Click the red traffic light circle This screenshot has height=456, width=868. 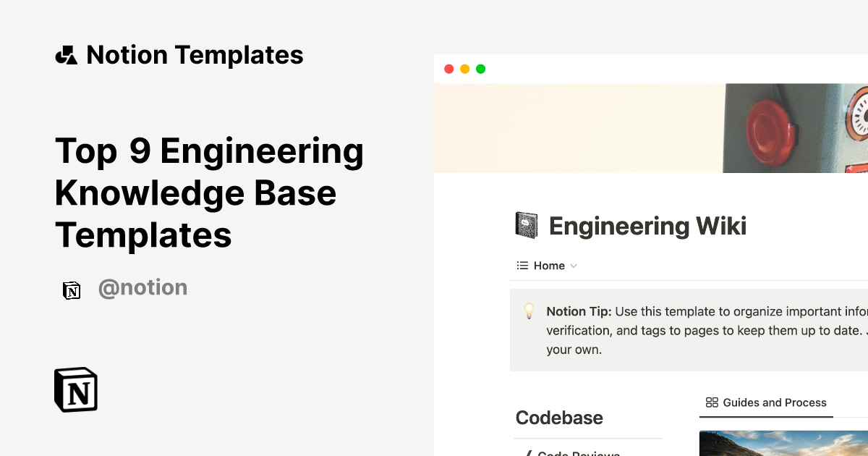(x=449, y=69)
